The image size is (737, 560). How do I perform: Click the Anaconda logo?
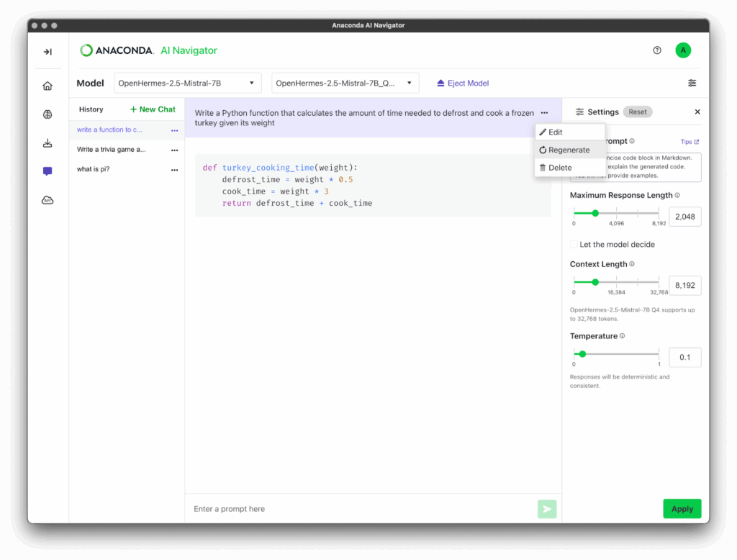click(x=116, y=50)
